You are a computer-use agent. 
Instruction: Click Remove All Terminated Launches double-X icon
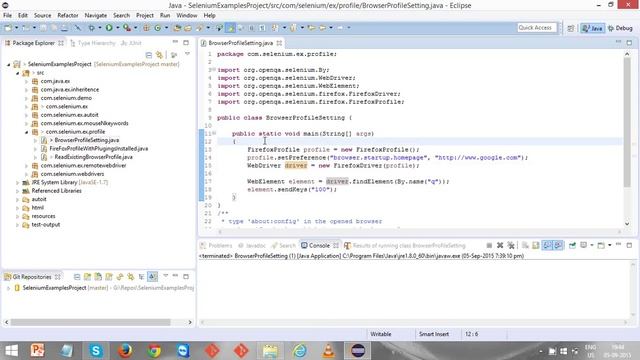(511, 245)
